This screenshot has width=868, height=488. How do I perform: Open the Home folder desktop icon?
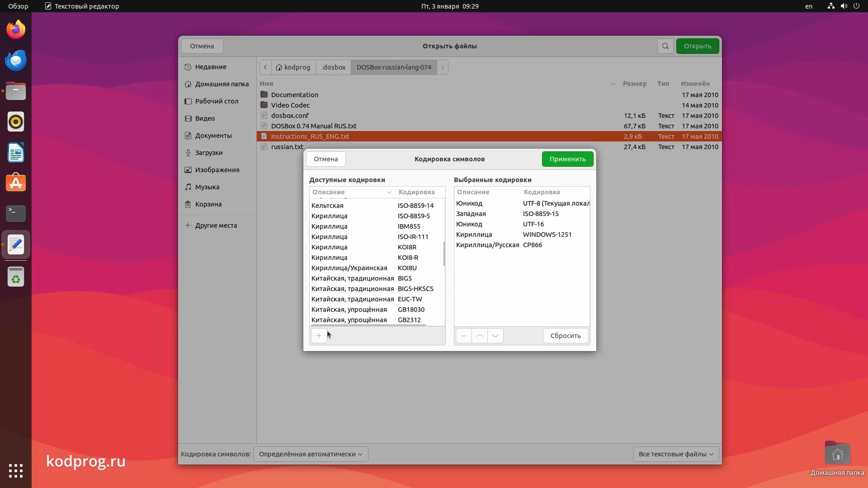837,457
